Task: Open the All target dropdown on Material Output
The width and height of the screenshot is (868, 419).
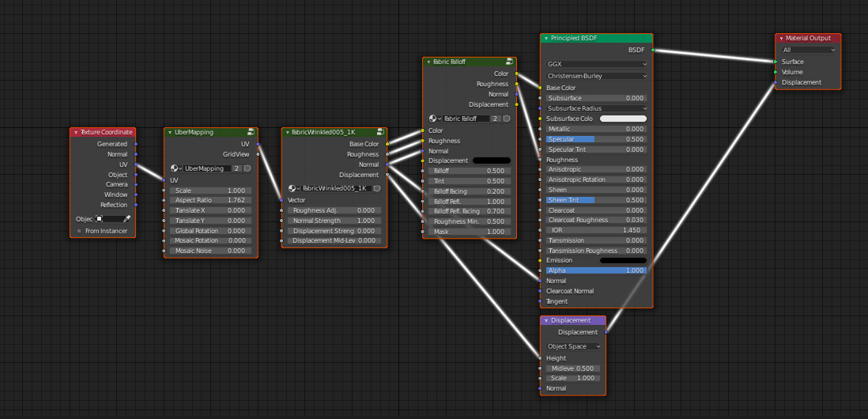Action: click(809, 50)
